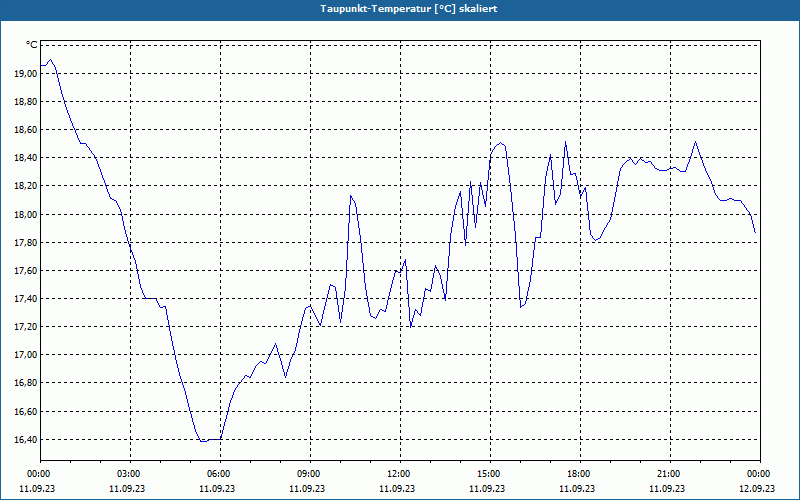Click the 17,40 y-axis value
The image size is (800, 500).
(x=27, y=298)
